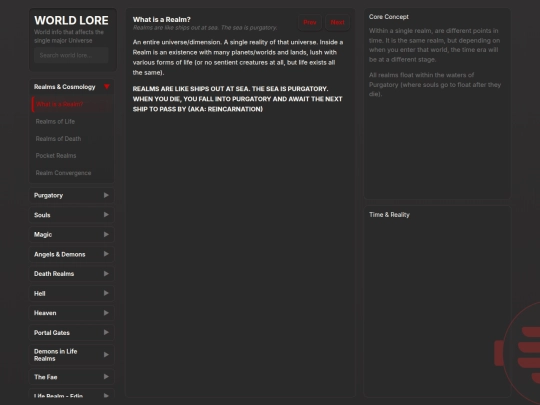Image resolution: width=540 pixels, height=405 pixels.
Task: Click the italic subtitle about ships at sea
Action: pyautogui.click(x=205, y=28)
